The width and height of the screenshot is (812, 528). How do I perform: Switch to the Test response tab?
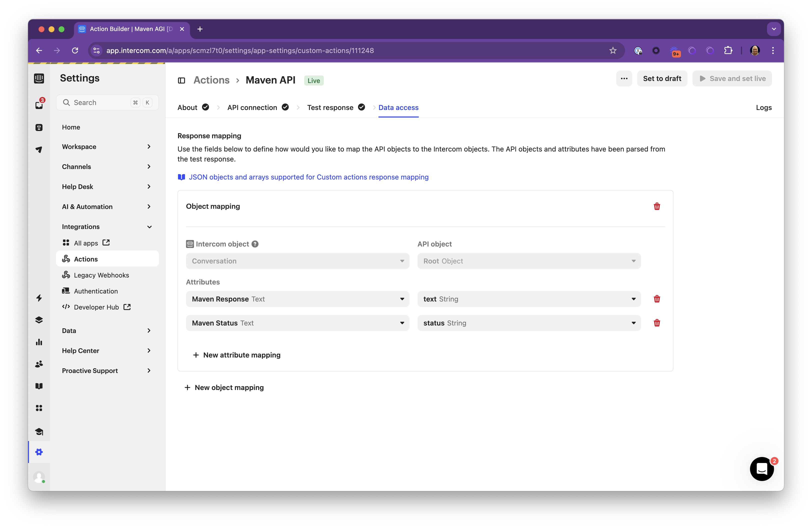(330, 107)
